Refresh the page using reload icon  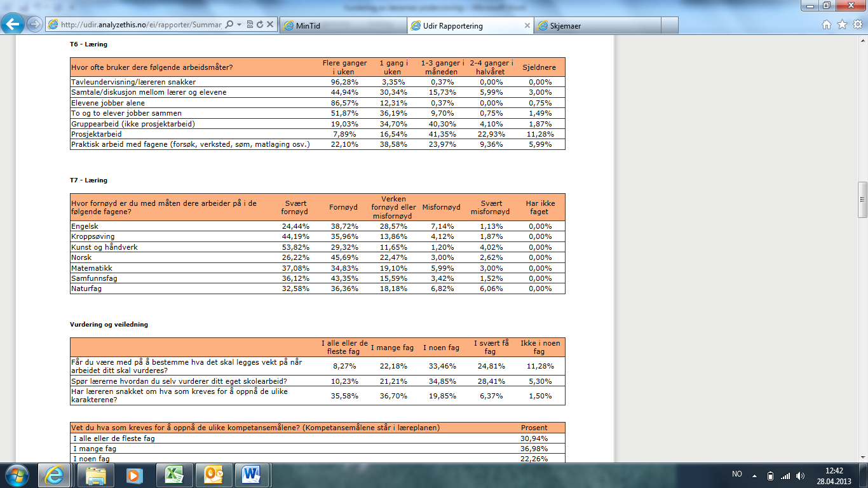(x=260, y=25)
